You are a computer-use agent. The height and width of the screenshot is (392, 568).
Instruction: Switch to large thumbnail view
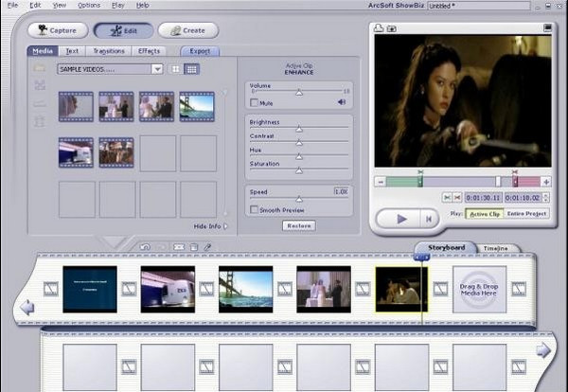(x=175, y=69)
